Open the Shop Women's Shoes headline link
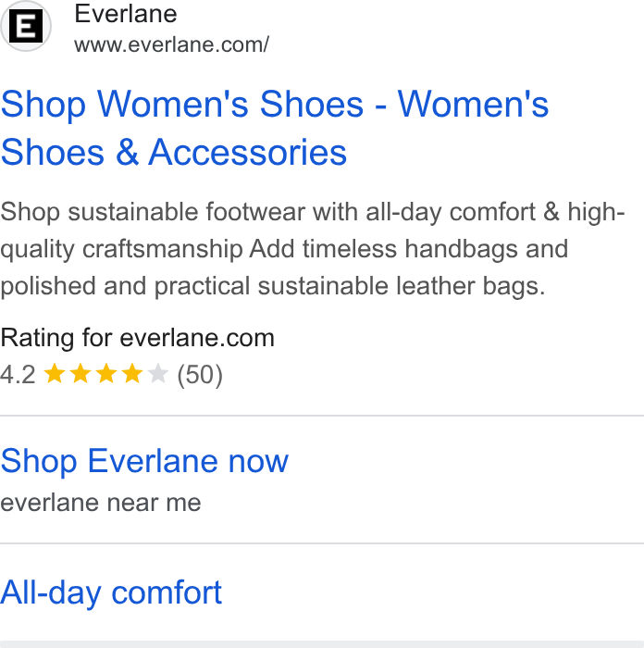This screenshot has width=644, height=648. [x=275, y=128]
